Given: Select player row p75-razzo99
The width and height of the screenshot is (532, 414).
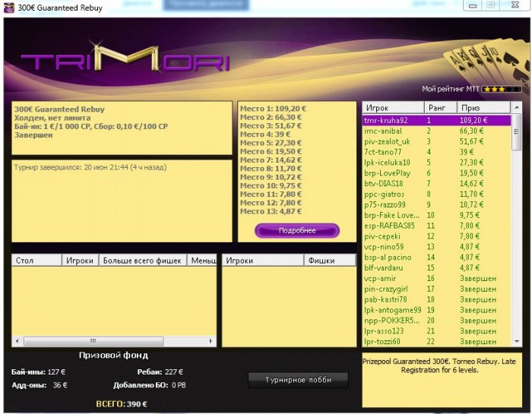Looking at the screenshot, I should pyautogui.click(x=437, y=204).
